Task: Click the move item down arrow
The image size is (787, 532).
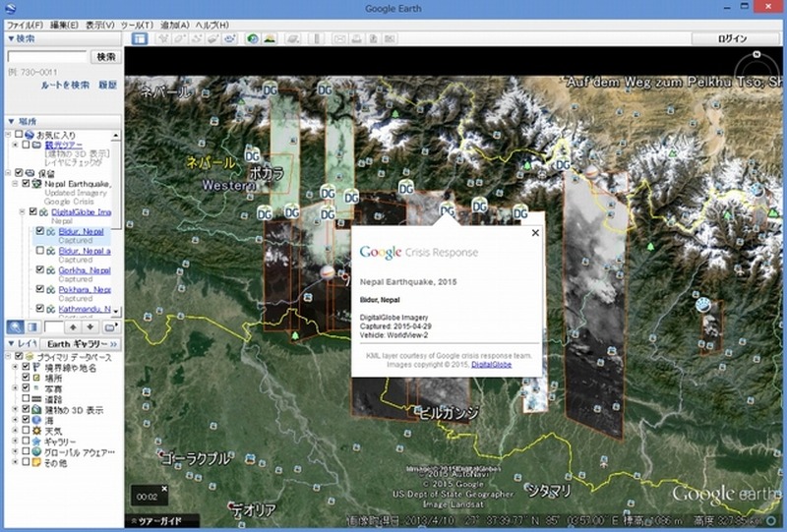Action: coord(89,325)
